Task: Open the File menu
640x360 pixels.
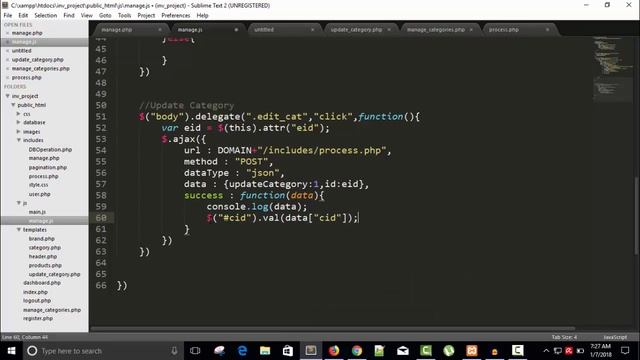Action: coord(8,16)
